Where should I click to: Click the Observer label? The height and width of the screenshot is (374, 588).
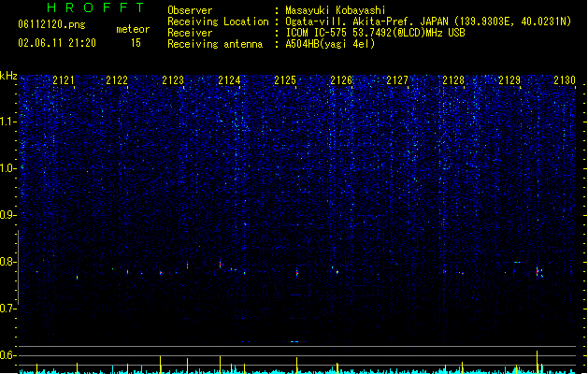(190, 10)
